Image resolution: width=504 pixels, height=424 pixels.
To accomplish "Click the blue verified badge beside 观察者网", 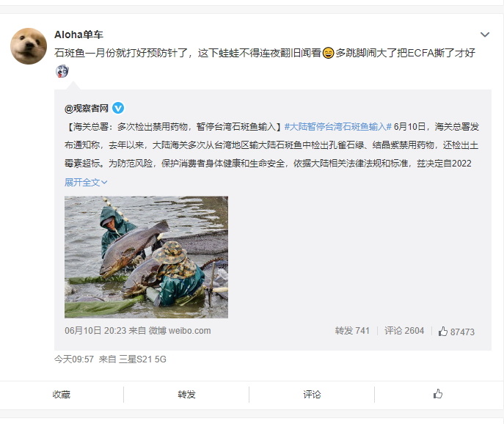I will coord(118,109).
